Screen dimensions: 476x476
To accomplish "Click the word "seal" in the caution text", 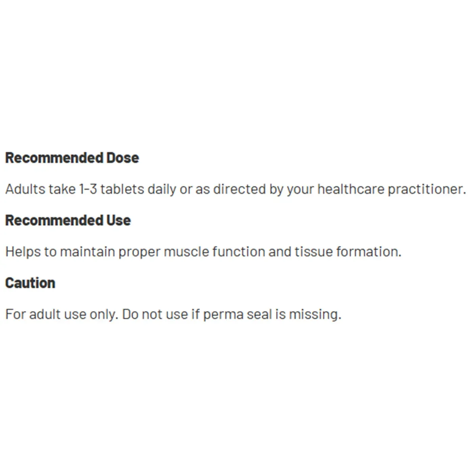I will tap(259, 315).
